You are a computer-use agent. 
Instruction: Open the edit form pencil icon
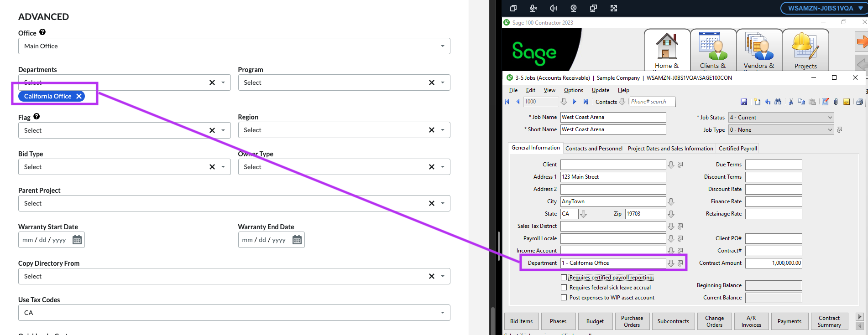click(x=825, y=102)
